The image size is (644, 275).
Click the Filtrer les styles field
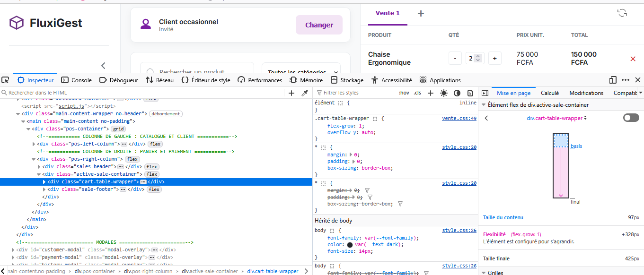tap(355, 93)
